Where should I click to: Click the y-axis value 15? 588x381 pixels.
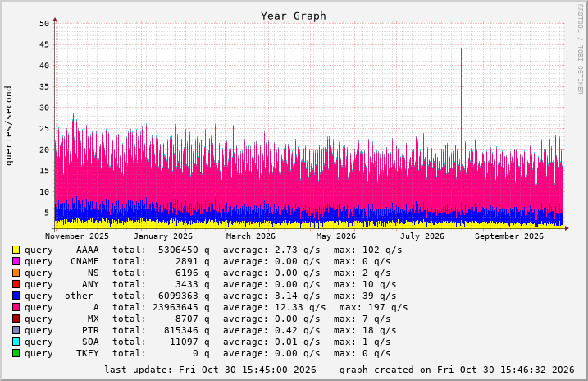(44, 171)
